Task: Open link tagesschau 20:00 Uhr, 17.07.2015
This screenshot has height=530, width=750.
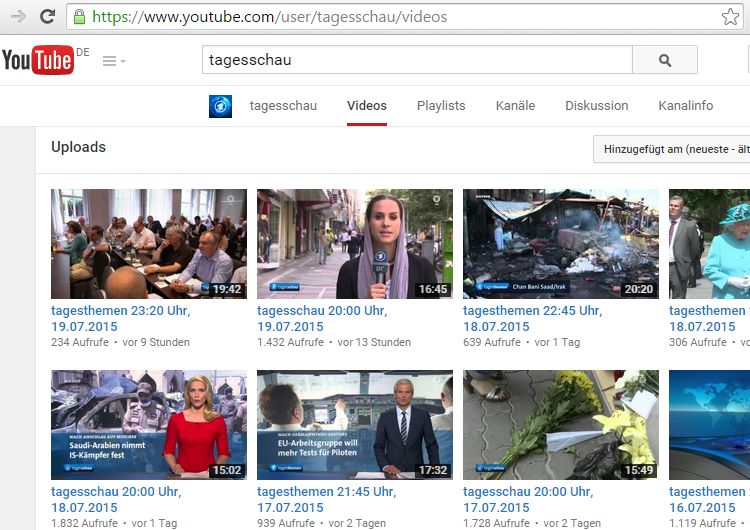Action: point(528,499)
